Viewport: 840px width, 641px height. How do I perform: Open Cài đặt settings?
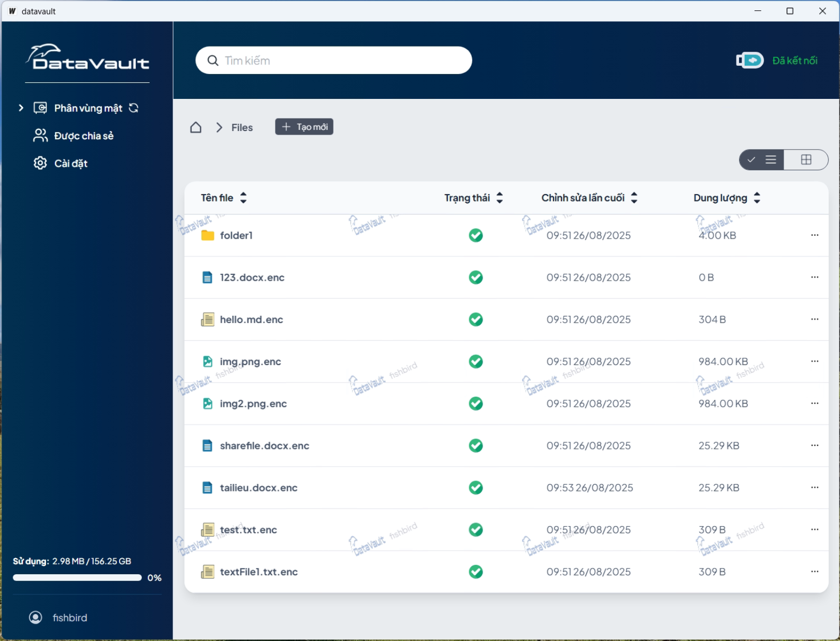point(70,164)
